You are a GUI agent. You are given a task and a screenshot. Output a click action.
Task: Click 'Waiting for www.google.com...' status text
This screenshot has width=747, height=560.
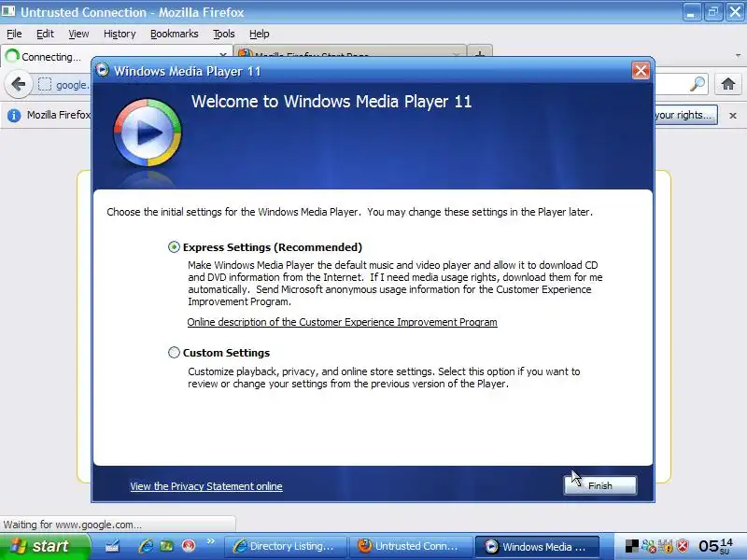(73, 525)
